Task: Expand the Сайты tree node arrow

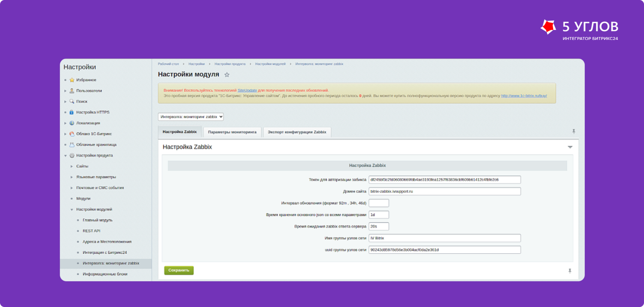Action: point(72,166)
